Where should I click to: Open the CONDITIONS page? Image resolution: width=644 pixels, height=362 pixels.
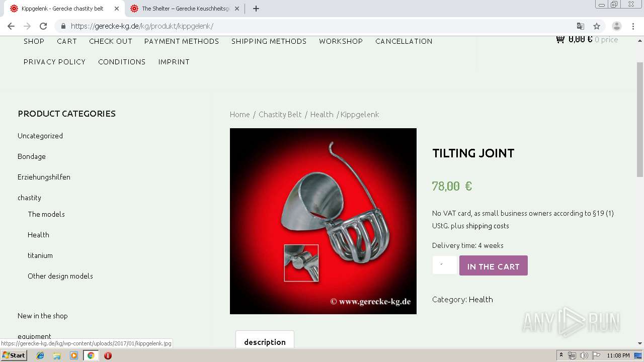pyautogui.click(x=122, y=62)
